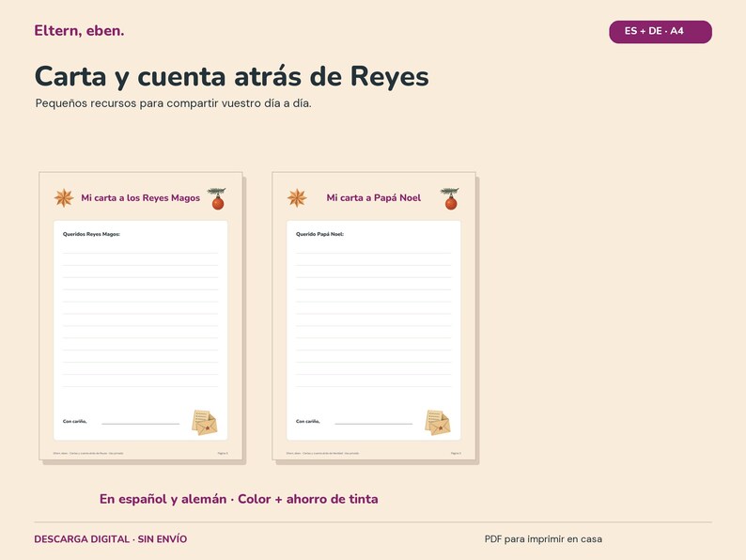Click the 'Eltern, eben.' brand name
746x560 pixels.
tap(79, 30)
